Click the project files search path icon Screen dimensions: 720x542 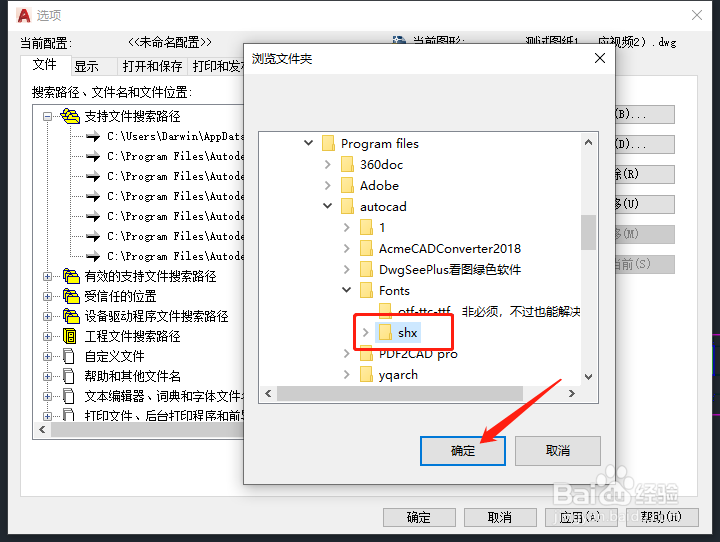69,336
